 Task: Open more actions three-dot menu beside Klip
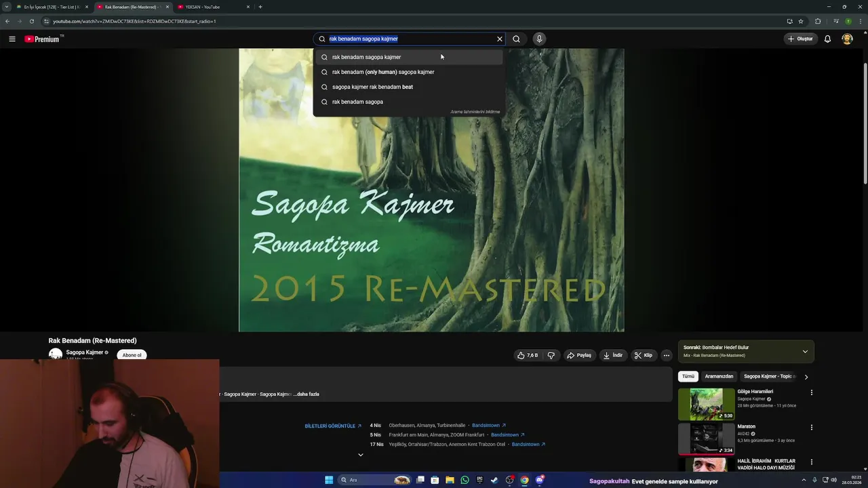[x=667, y=355]
